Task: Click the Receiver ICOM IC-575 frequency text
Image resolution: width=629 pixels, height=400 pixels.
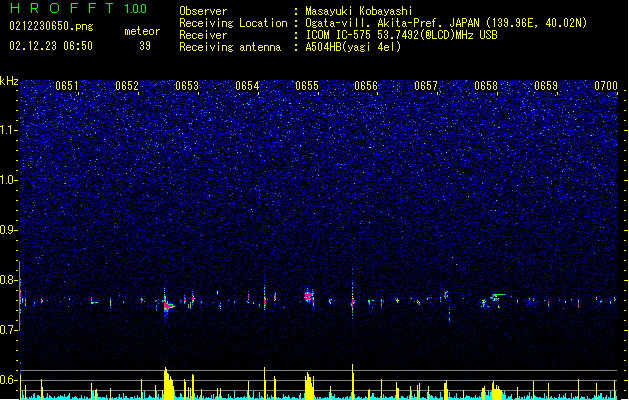Action: (401, 35)
